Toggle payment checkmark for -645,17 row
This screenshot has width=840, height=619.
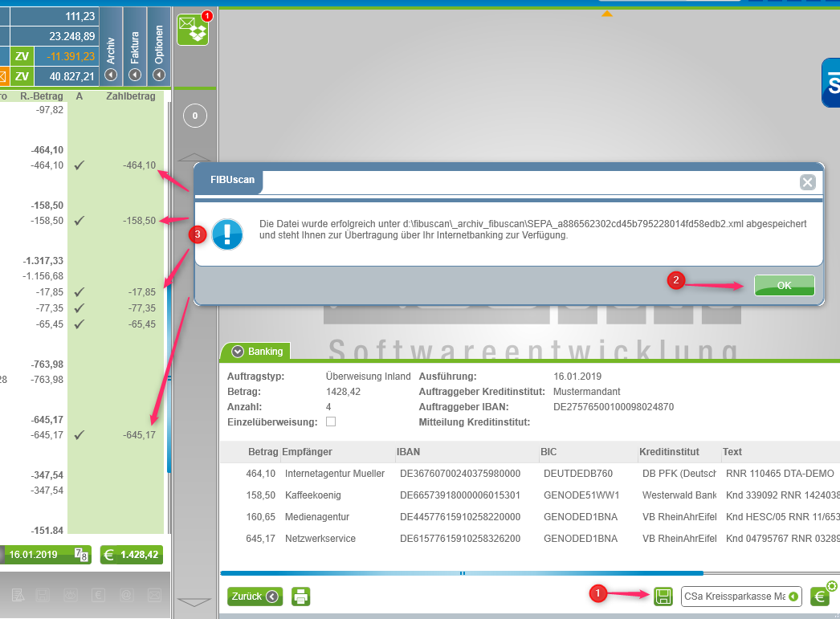coord(79,435)
